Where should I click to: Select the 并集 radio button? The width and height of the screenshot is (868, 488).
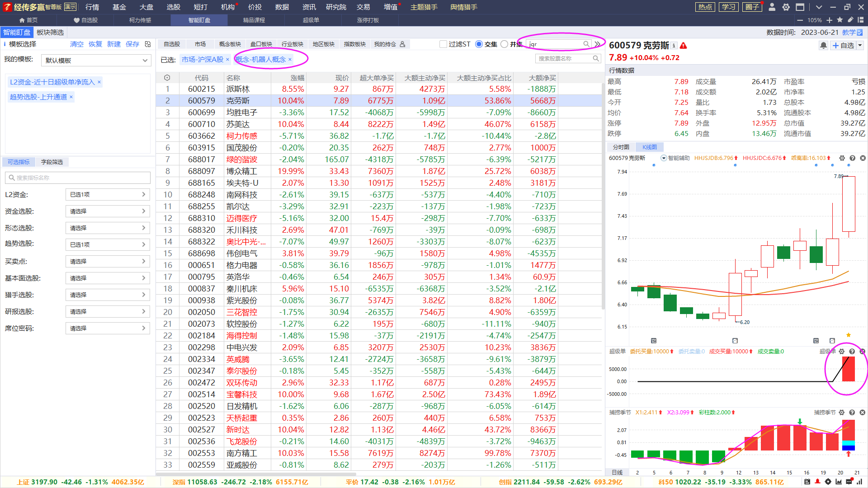coord(505,44)
